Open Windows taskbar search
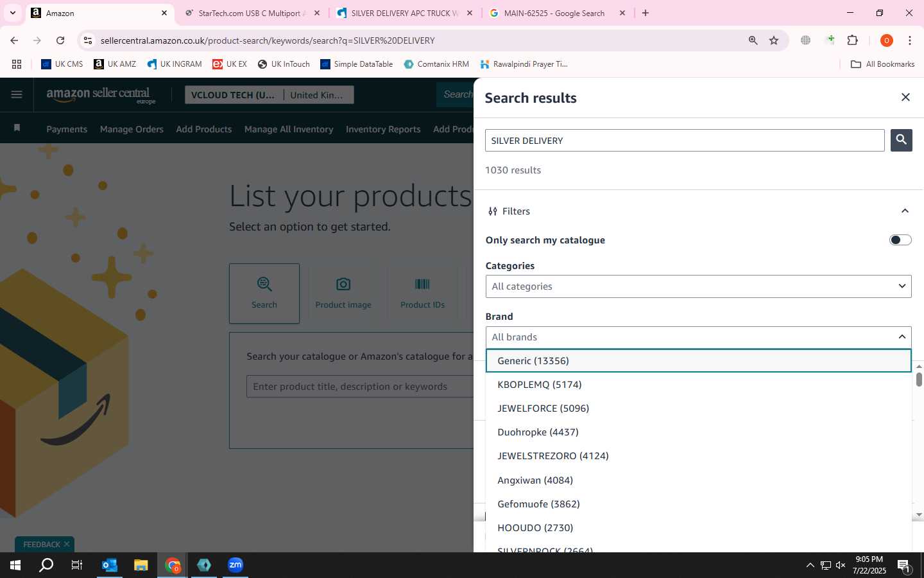This screenshot has height=578, width=924. click(x=46, y=565)
